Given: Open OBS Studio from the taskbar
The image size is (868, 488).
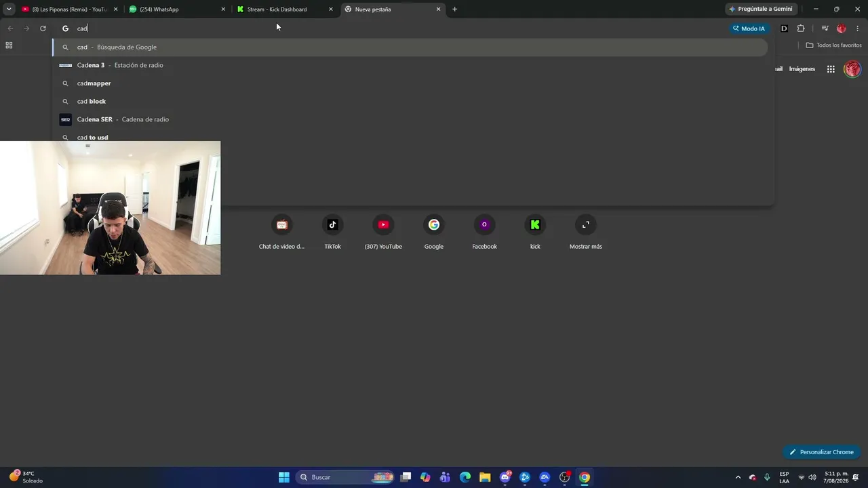Looking at the screenshot, I should 565,477.
